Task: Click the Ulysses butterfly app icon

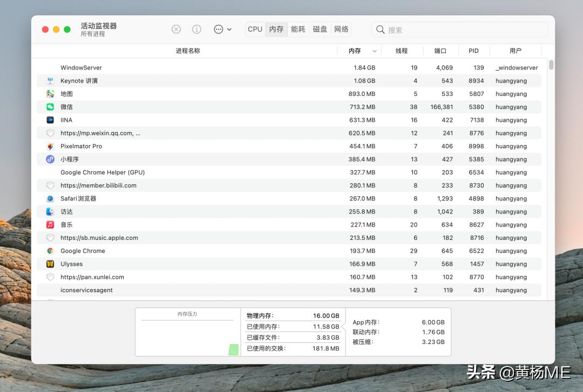Action: (x=50, y=264)
